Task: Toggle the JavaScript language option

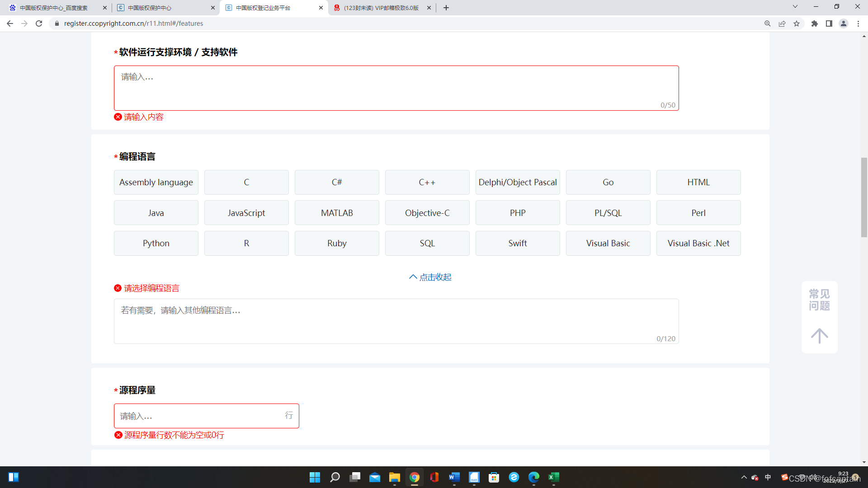Action: [246, 213]
